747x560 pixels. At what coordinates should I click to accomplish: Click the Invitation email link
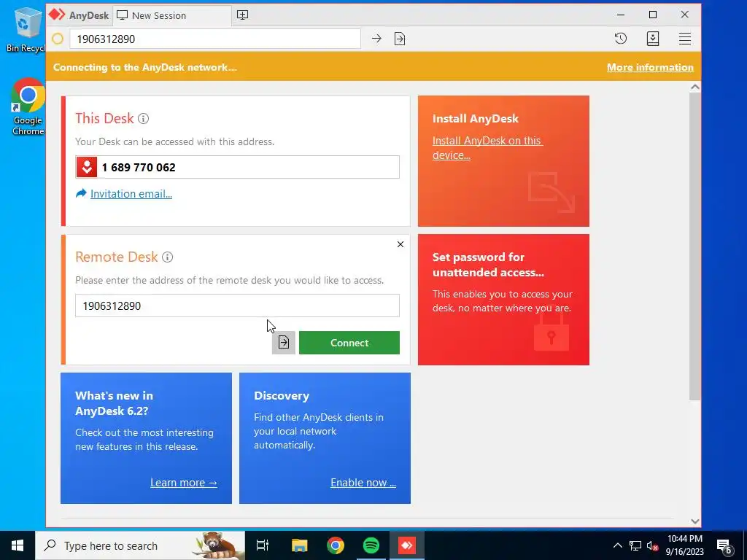tap(131, 194)
